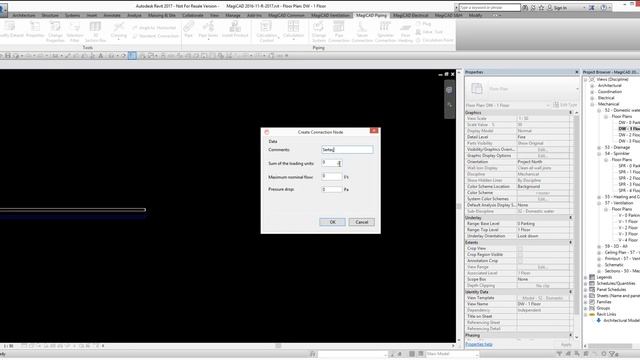Toggle the Crop View checkbox
Viewport: 640px width, 360px height.
tap(520, 248)
